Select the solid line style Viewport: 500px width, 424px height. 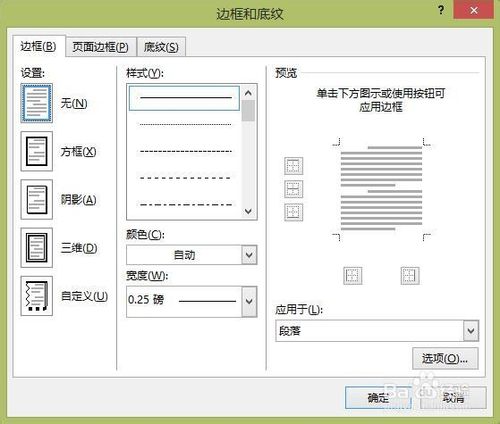(x=184, y=98)
